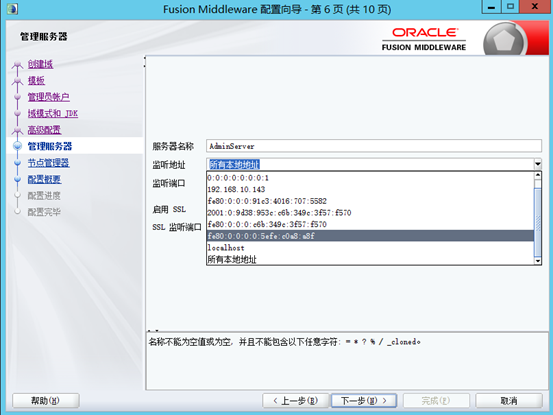The height and width of the screenshot is (415, 553).
Task: Open the 创建域 step link
Action: click(40, 64)
